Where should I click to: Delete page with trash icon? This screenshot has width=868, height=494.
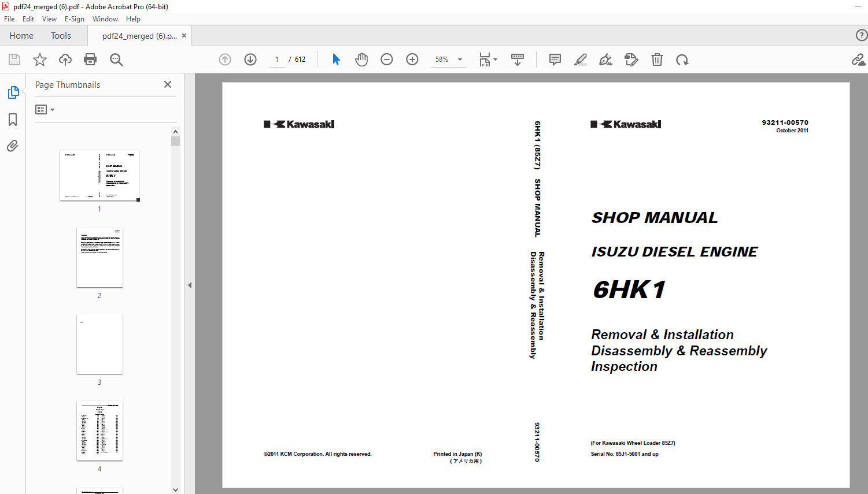pyautogui.click(x=657, y=60)
